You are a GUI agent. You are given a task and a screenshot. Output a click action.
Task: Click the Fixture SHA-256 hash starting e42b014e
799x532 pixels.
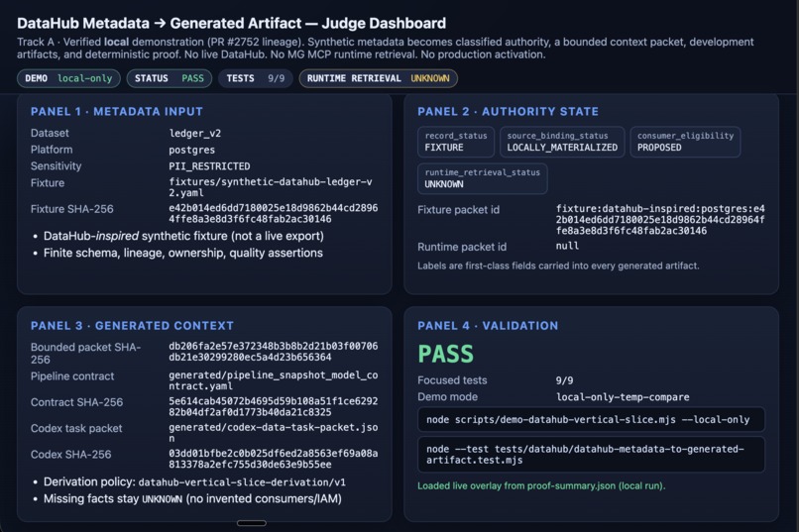(x=274, y=213)
